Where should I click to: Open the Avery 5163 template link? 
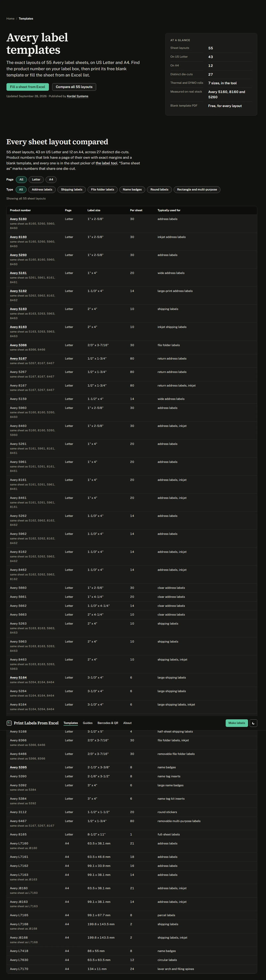18,309
